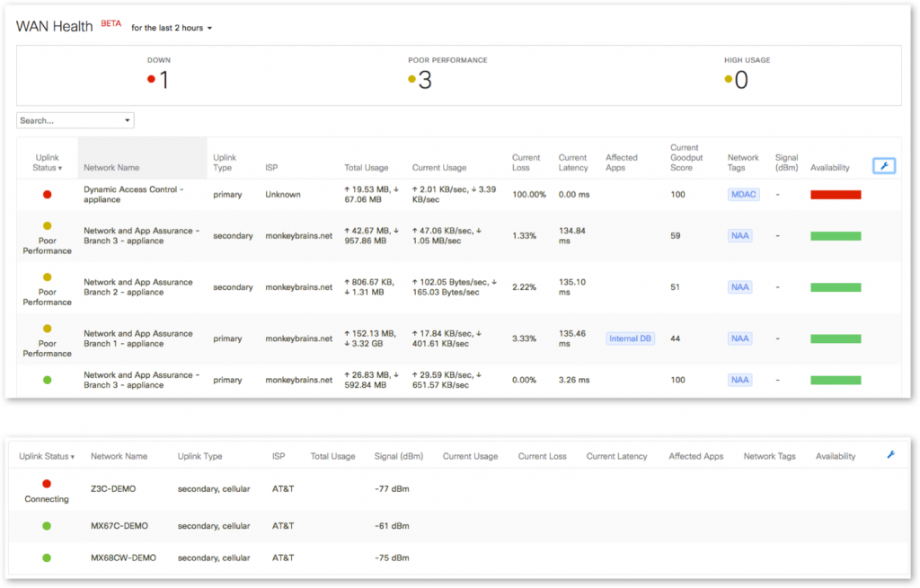
Task: Click the red status dot for Dynamic Access Control
Action: click(x=48, y=194)
